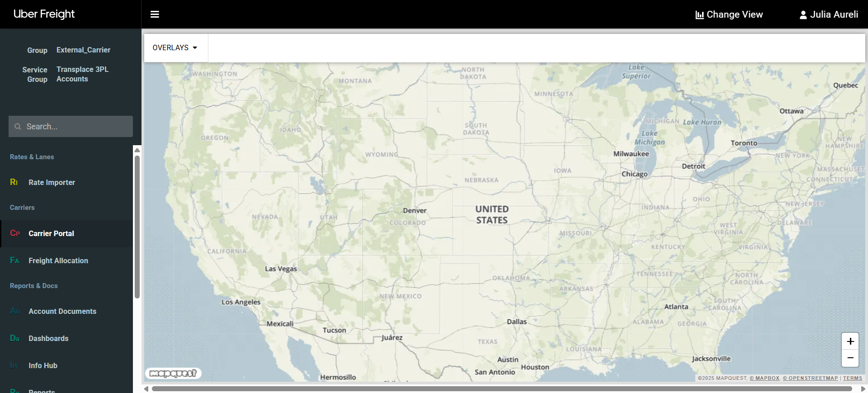Click the Milwaukee label on the map
The width and height of the screenshot is (868, 393).
coord(631,154)
